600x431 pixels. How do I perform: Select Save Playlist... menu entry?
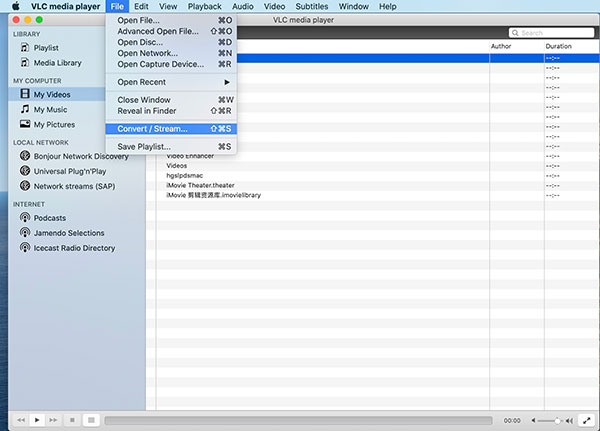(171, 147)
